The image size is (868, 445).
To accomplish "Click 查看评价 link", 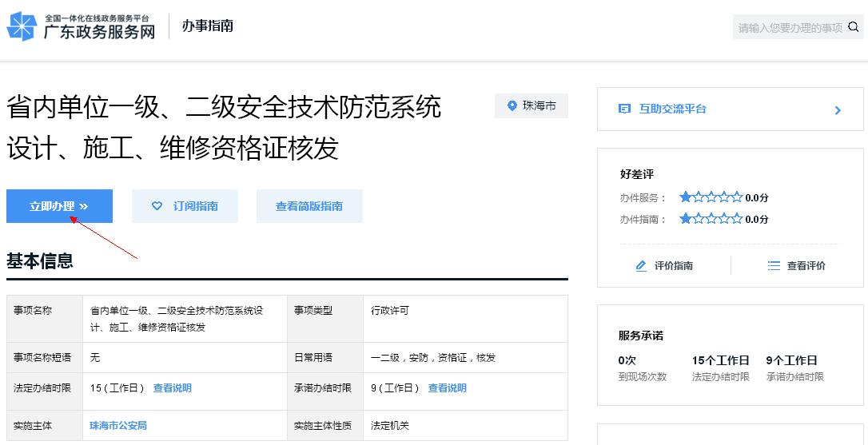I will click(806, 266).
